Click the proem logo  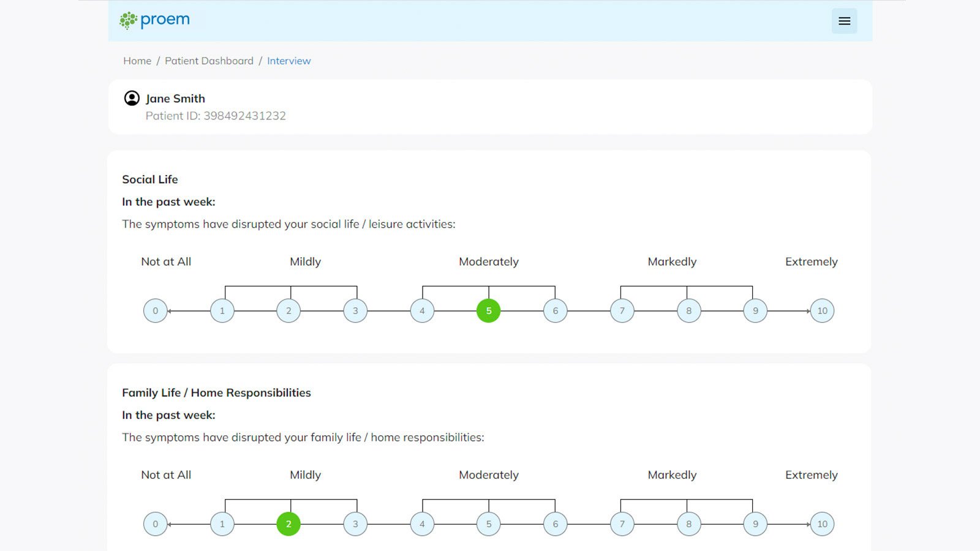pos(155,20)
